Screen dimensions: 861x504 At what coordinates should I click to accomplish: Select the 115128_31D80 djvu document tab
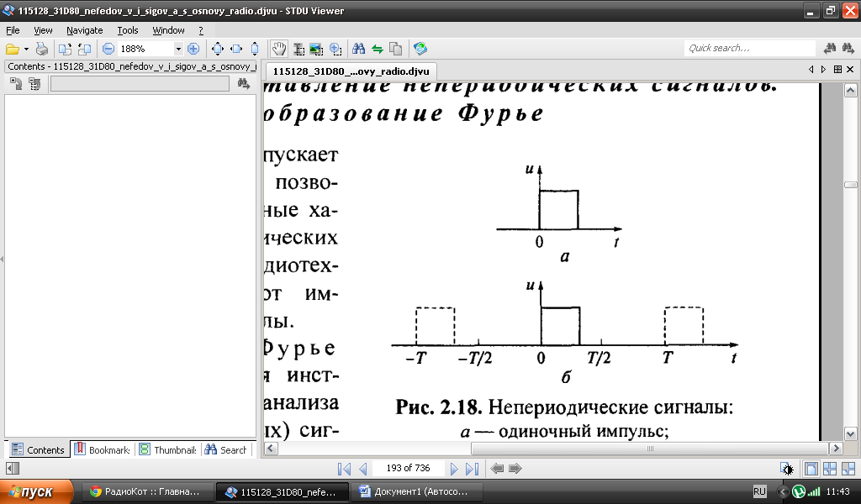351,71
